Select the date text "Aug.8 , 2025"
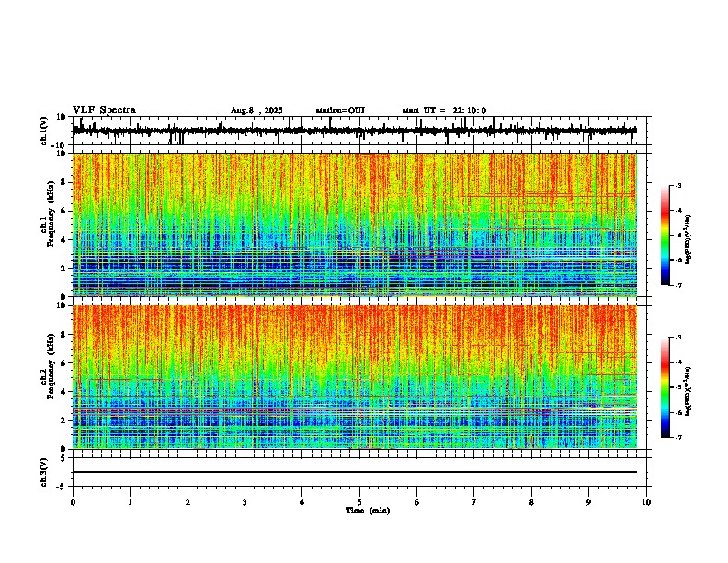728x563 pixels. (256, 110)
